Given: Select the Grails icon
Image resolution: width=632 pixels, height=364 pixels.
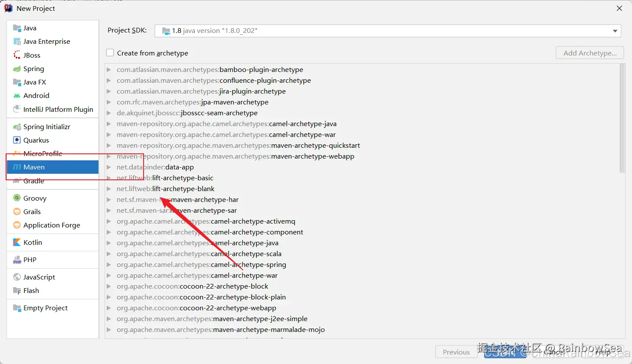Looking at the screenshot, I should click(17, 211).
